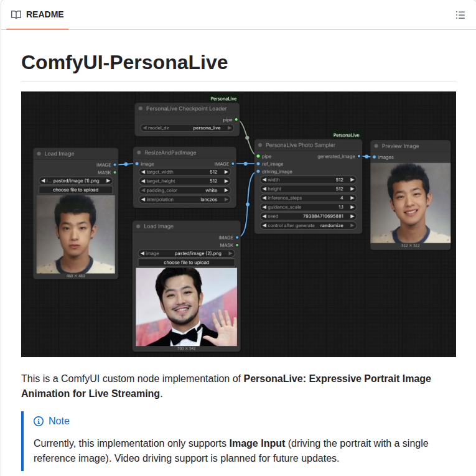Click choose file to upload under pasted/image (1).png
Screen dimensions: 476x476
75,190
